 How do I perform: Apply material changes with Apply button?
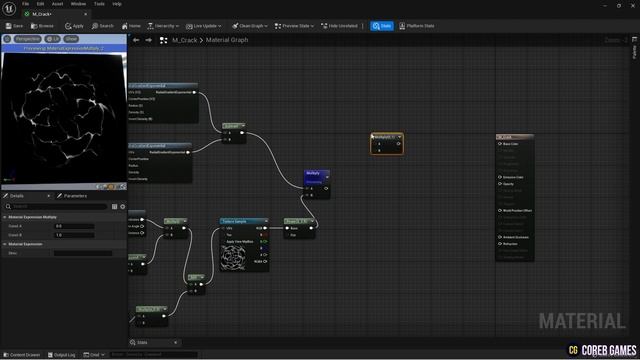point(74,26)
